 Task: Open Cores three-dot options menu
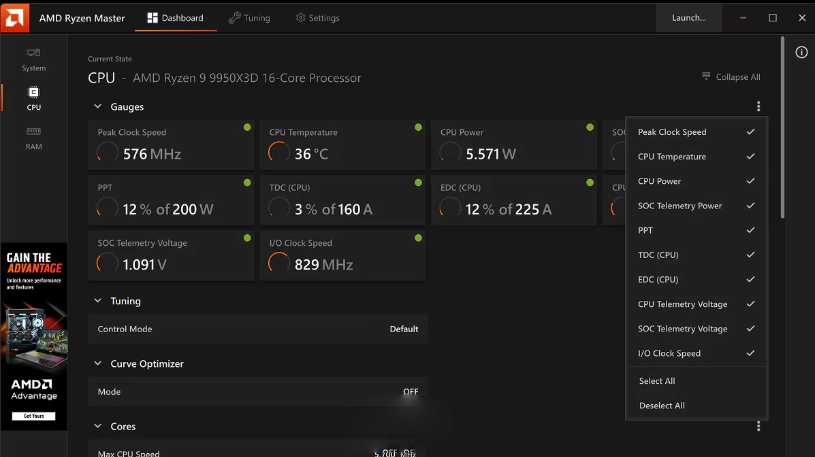[758, 426]
